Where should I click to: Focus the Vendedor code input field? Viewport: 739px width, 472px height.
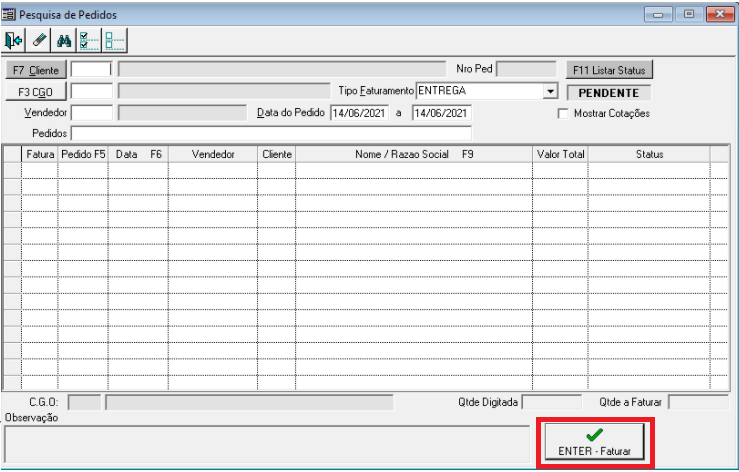(x=91, y=113)
